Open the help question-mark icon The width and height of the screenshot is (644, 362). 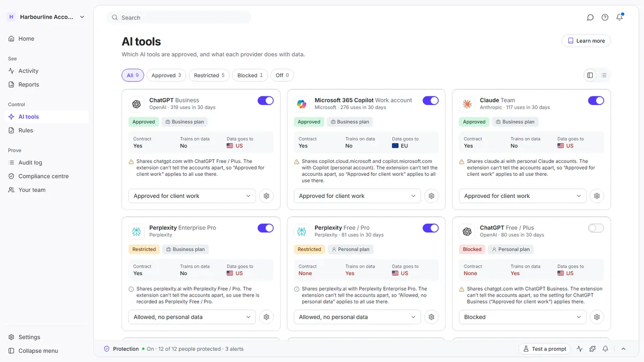(605, 17)
